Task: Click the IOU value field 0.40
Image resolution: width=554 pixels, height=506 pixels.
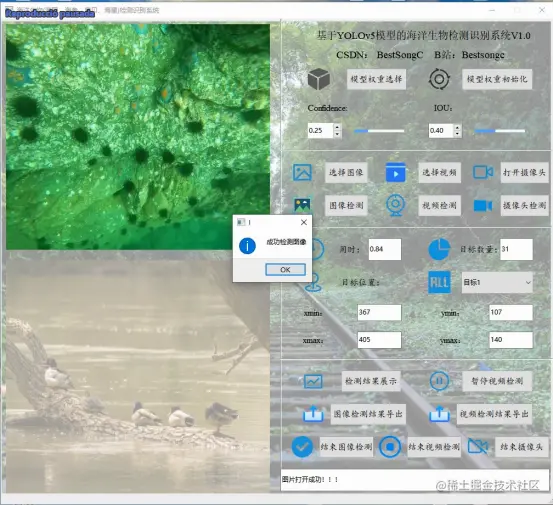Action: (x=441, y=130)
